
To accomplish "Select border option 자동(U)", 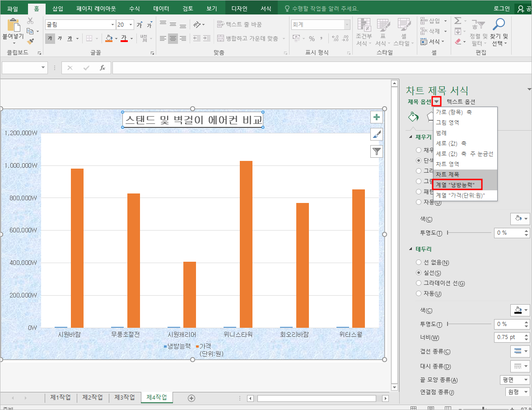I will click(x=419, y=293).
